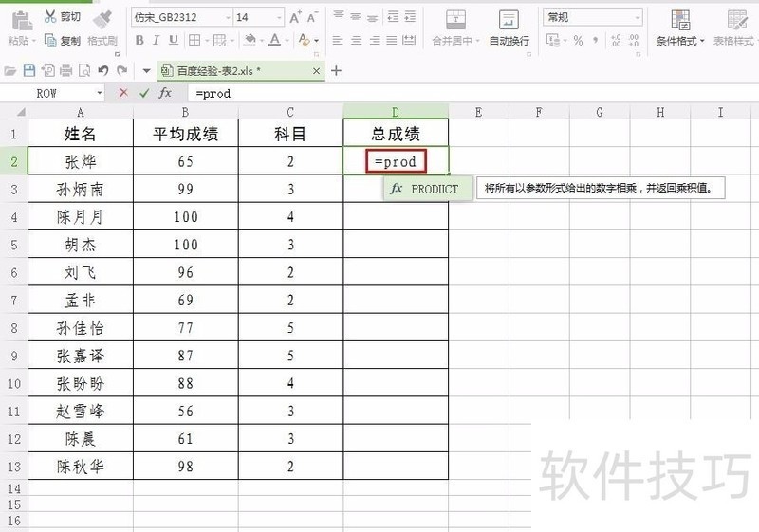Open Insert Function fx button in formula bar

[165, 93]
